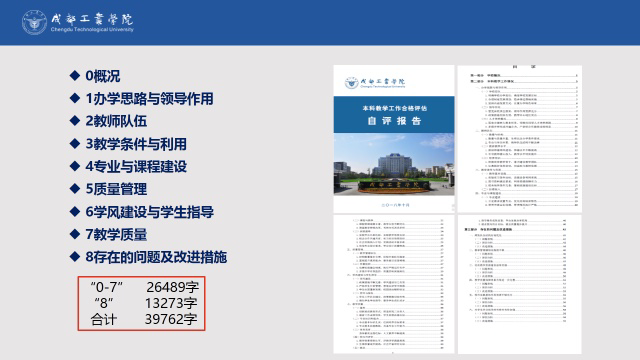Click the diamond bullet beside 4专业与课程建设
Screen dimensions: 640x360
(x=75, y=166)
